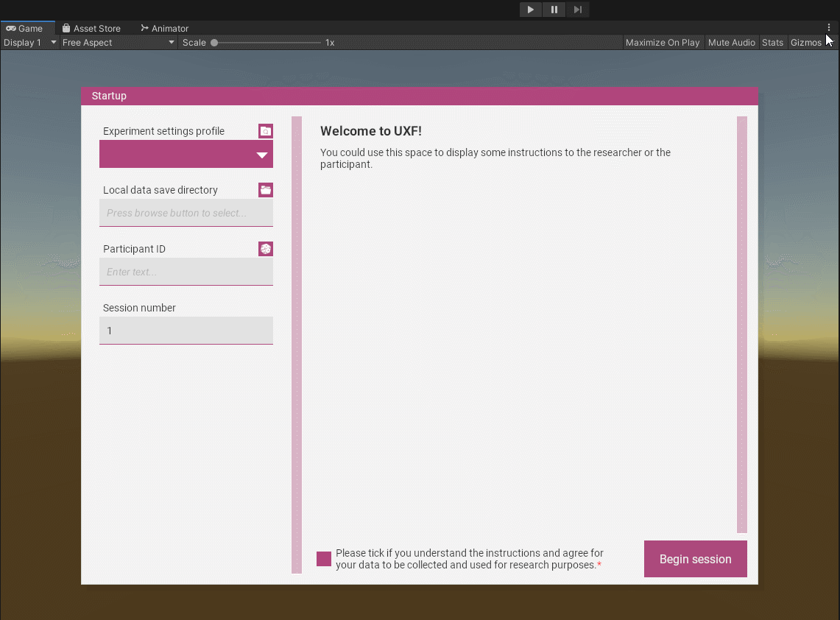Toggle Maximize On Play
The width and height of the screenshot is (840, 620).
tap(662, 43)
